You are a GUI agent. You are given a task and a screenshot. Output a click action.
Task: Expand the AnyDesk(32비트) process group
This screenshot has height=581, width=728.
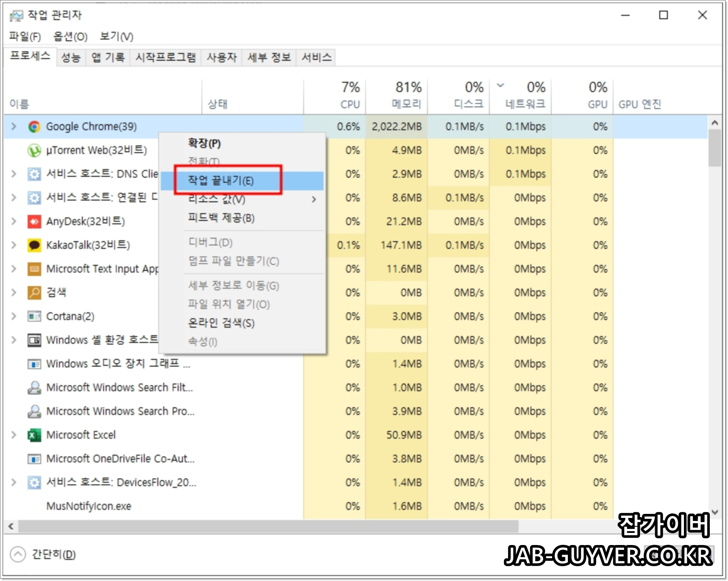click(14, 222)
